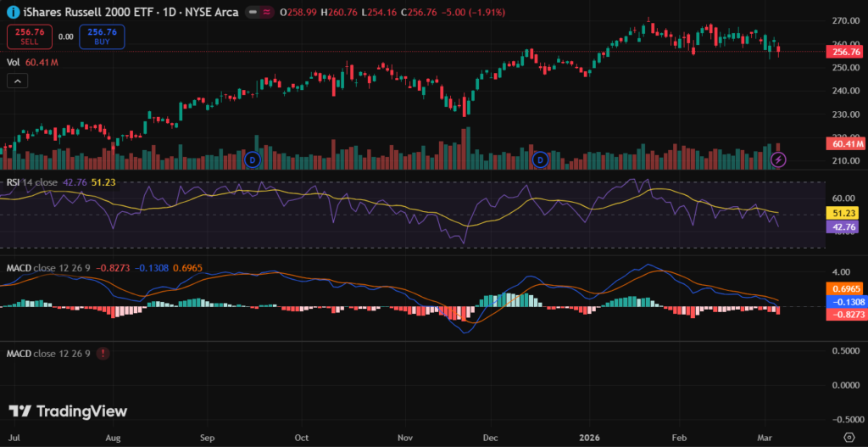Viewport: 868px width, 447px height.
Task: Click the dividend marker near late December
Action: [540, 159]
